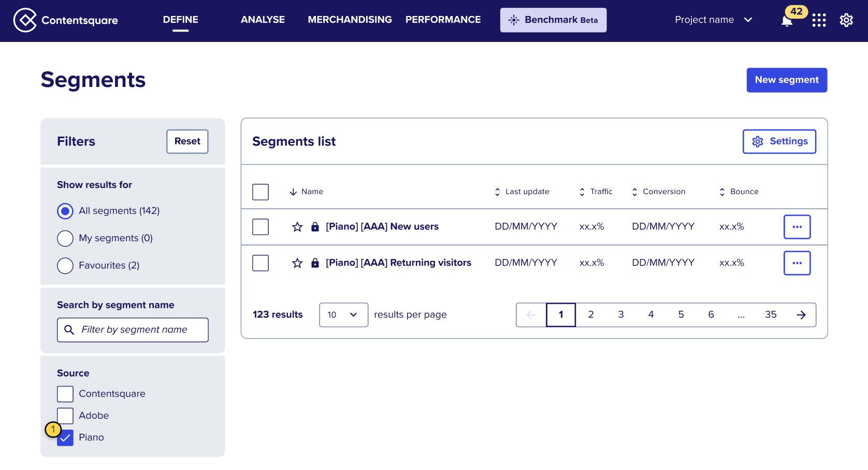Open [Piano] [AAA] New users segment
Image resolution: width=868 pixels, height=470 pixels.
click(382, 227)
